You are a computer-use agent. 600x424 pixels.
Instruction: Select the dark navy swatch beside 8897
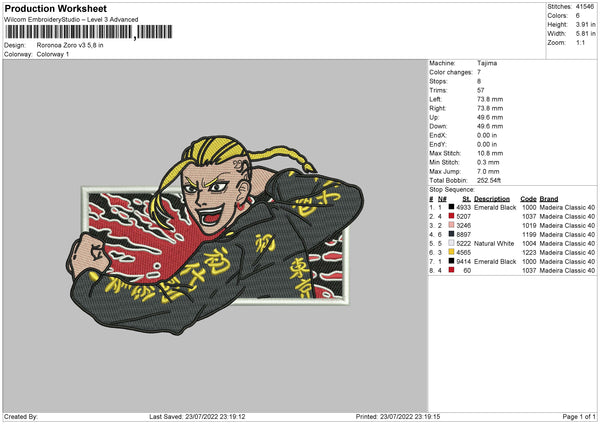coord(451,234)
